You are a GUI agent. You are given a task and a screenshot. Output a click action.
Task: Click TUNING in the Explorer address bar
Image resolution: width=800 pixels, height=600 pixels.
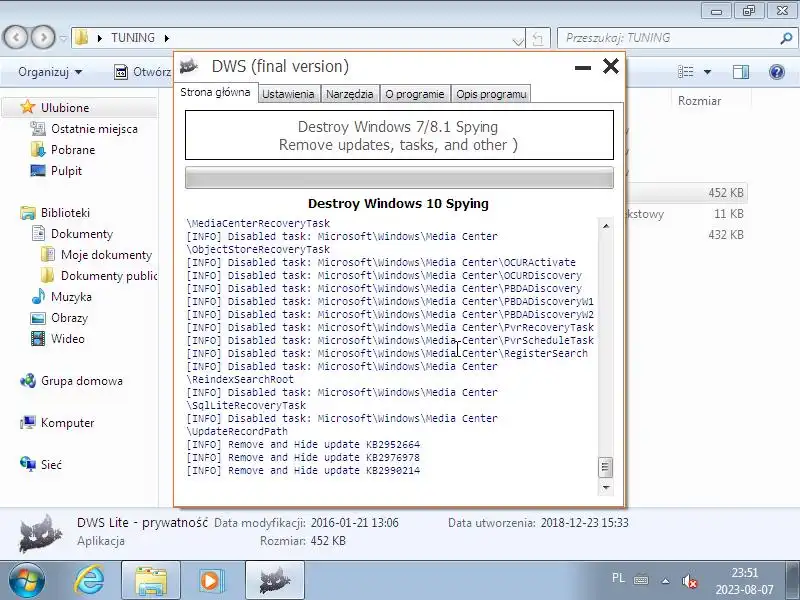[x=133, y=38]
